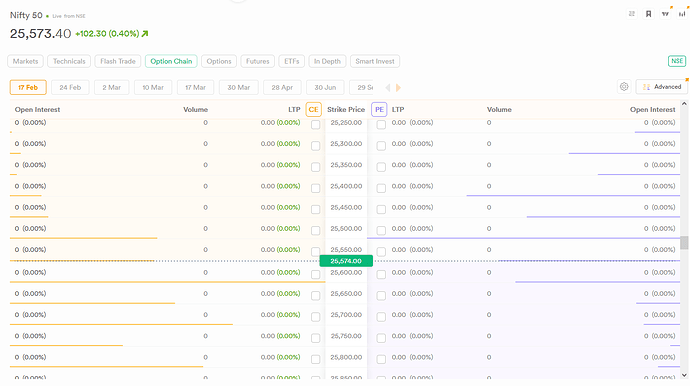
Task: Click the PE column badge
Action: (379, 110)
